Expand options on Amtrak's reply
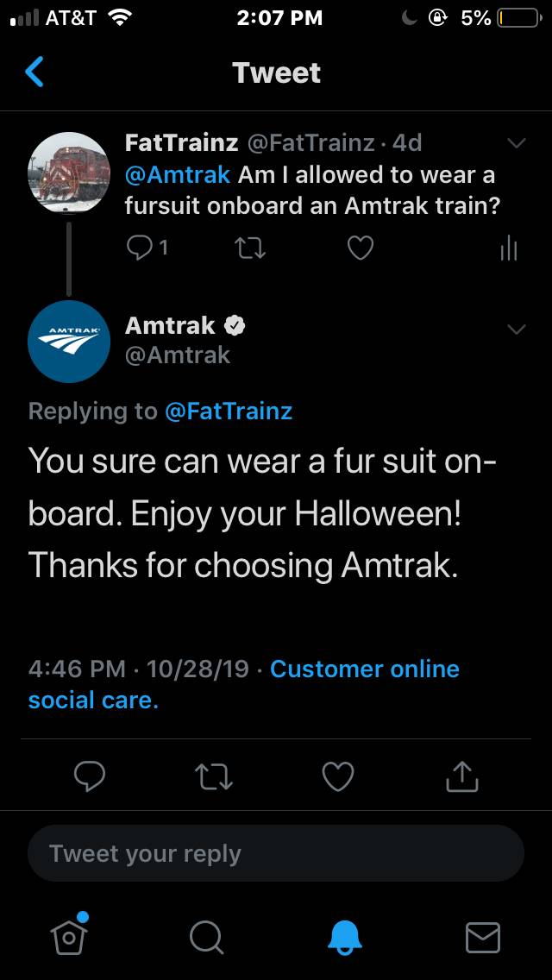 pyautogui.click(x=516, y=329)
